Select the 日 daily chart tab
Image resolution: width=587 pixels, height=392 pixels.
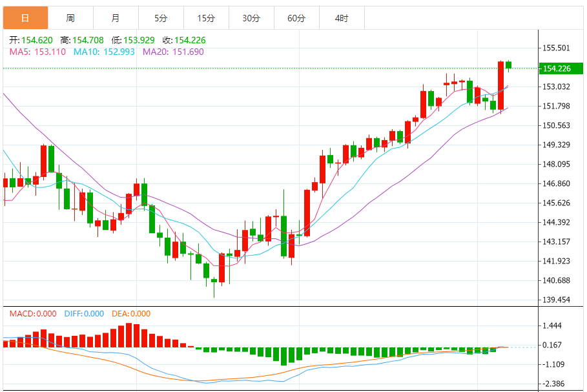[25, 18]
